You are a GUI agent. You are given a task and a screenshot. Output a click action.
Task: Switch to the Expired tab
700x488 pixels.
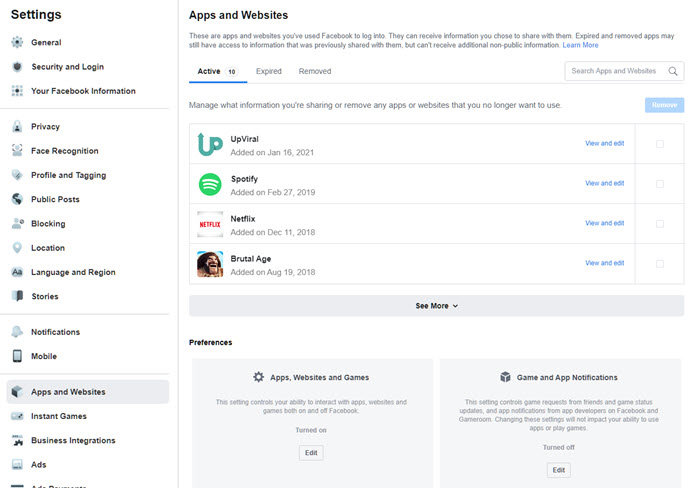coord(269,71)
